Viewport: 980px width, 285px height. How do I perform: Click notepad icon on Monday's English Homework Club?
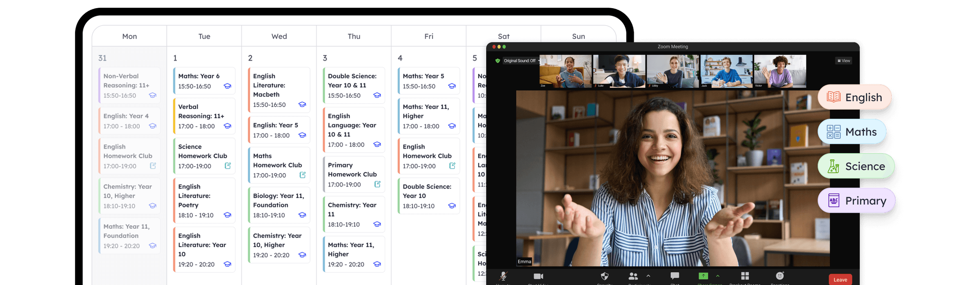click(153, 166)
